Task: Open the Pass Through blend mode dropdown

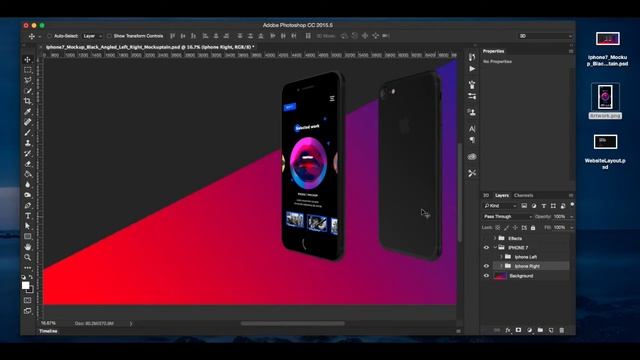Action: click(508, 217)
